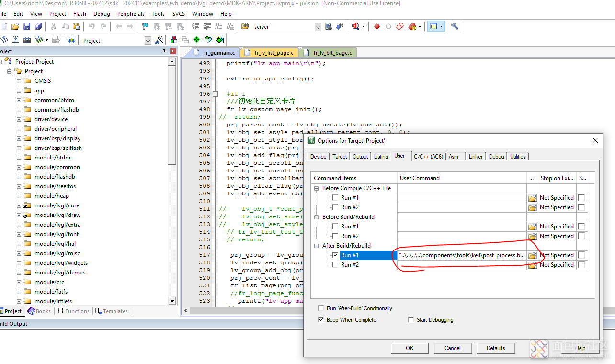This screenshot has height=364, width=615.
Task: Open the Peripherals menu
Action: tap(131, 14)
